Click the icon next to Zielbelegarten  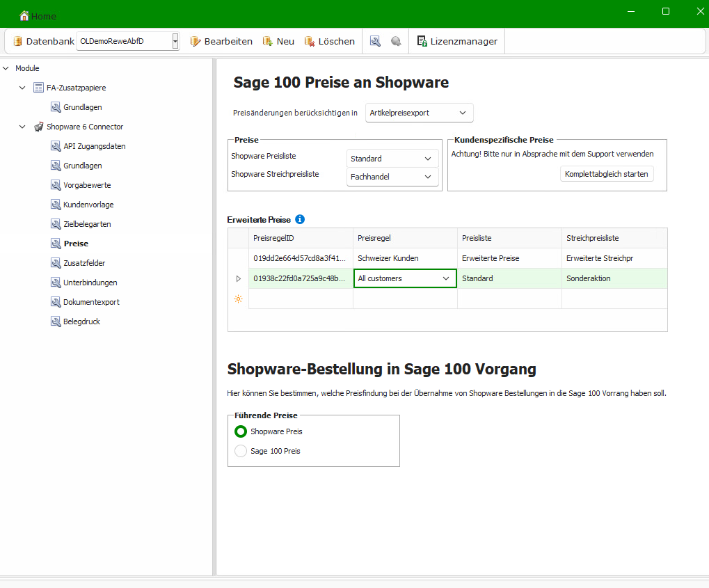(56, 224)
